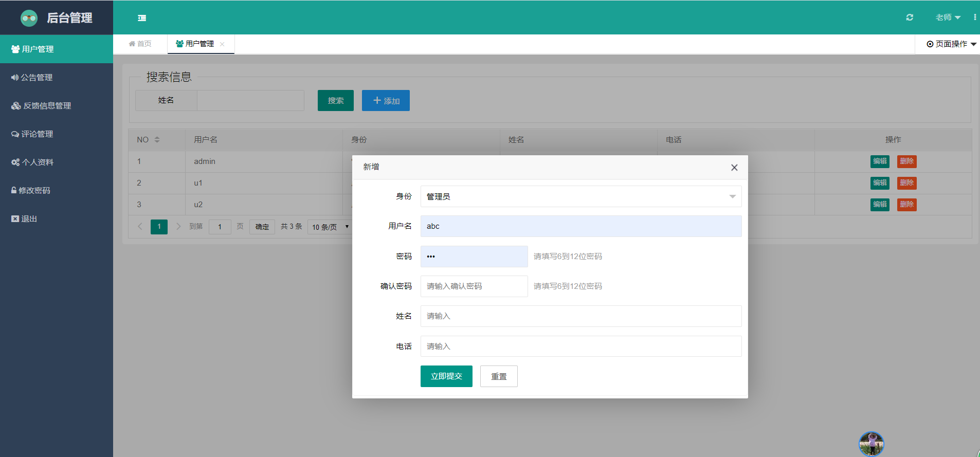
Task: Sort by the NO column arrows
Action: pyautogui.click(x=157, y=140)
